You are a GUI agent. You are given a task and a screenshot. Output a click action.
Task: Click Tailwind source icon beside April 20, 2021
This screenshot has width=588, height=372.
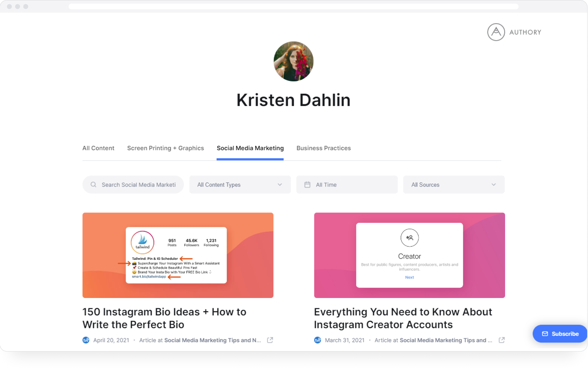pyautogui.click(x=86, y=340)
